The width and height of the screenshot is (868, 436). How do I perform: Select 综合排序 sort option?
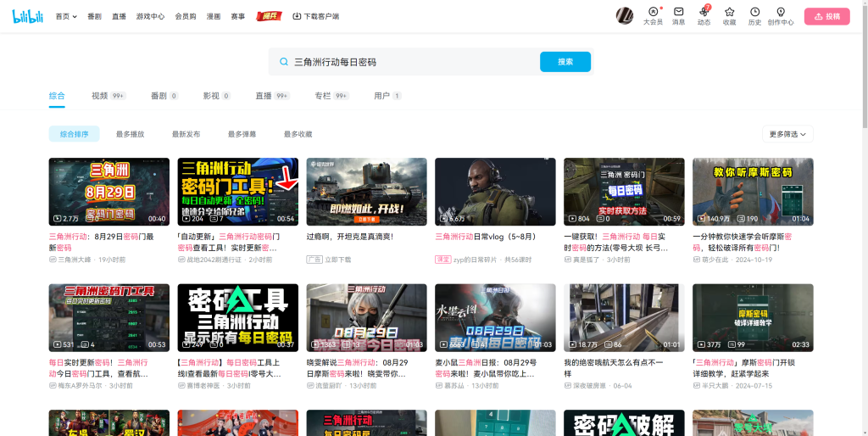(x=75, y=134)
